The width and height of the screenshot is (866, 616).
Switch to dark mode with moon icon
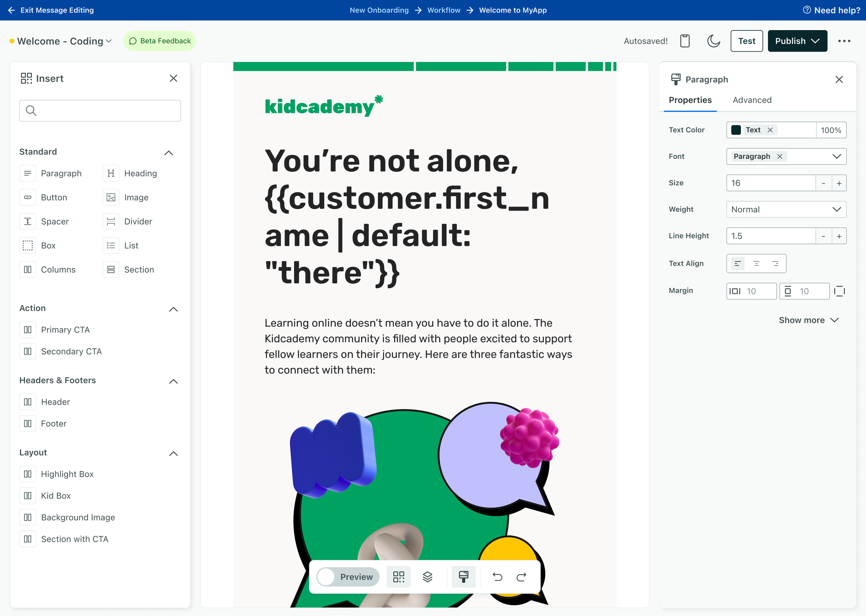click(x=714, y=41)
